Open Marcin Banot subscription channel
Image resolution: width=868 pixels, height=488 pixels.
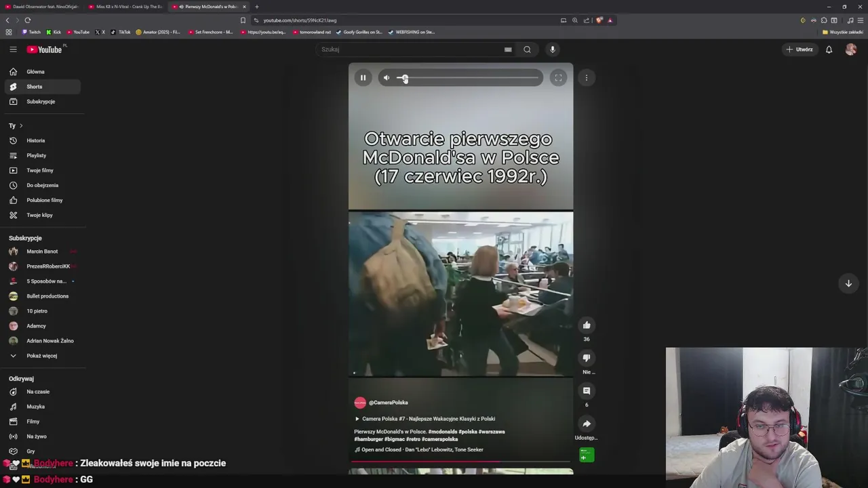click(42, 251)
